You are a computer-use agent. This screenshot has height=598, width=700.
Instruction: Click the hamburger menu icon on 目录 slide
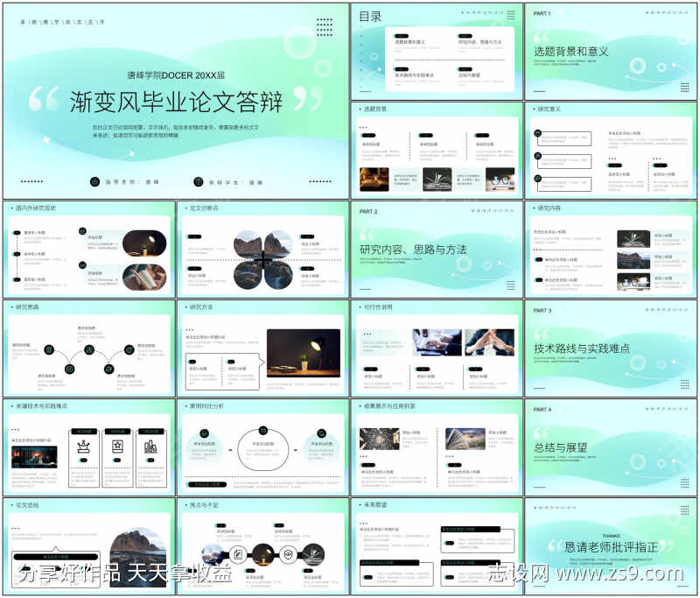click(511, 15)
